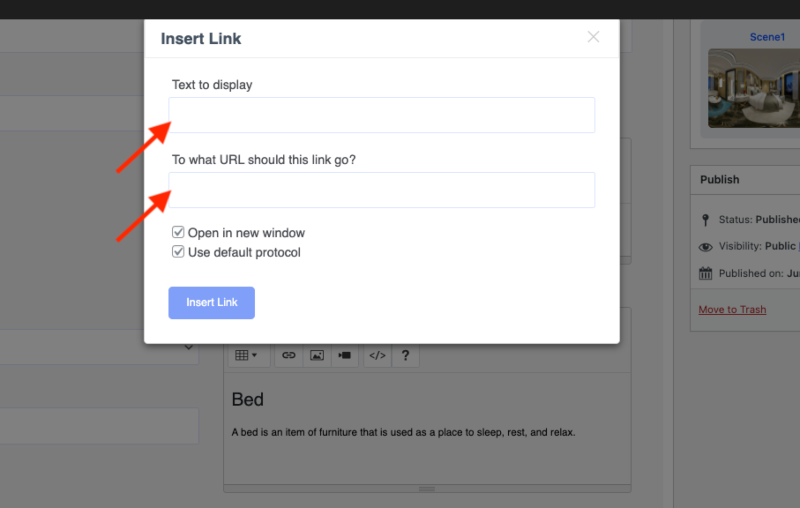Expand the chevron dropdown at left panel
Image resolution: width=800 pixels, height=508 pixels.
[x=189, y=347]
